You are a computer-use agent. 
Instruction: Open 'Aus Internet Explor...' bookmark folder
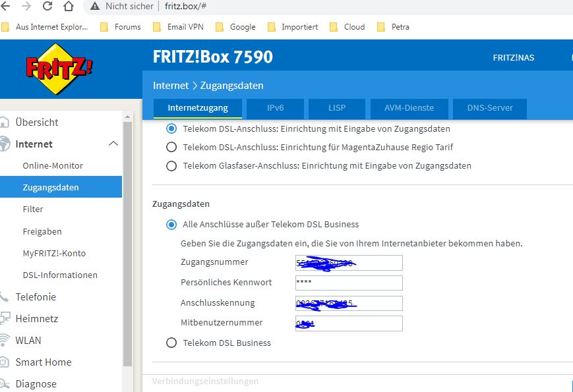point(45,27)
